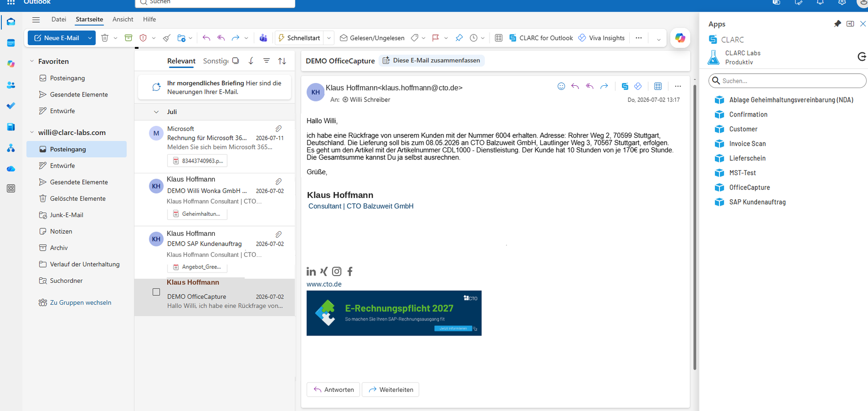Switch to the Sonstige inbox tab

coord(216,61)
